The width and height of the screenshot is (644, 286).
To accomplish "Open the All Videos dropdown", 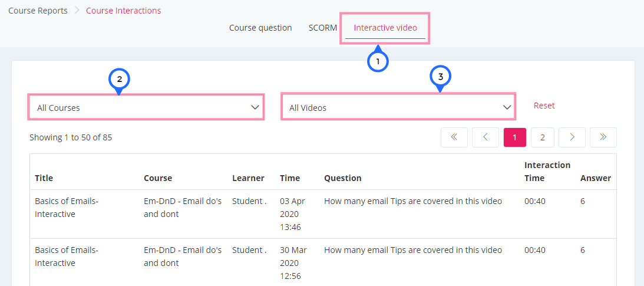I will (x=398, y=107).
